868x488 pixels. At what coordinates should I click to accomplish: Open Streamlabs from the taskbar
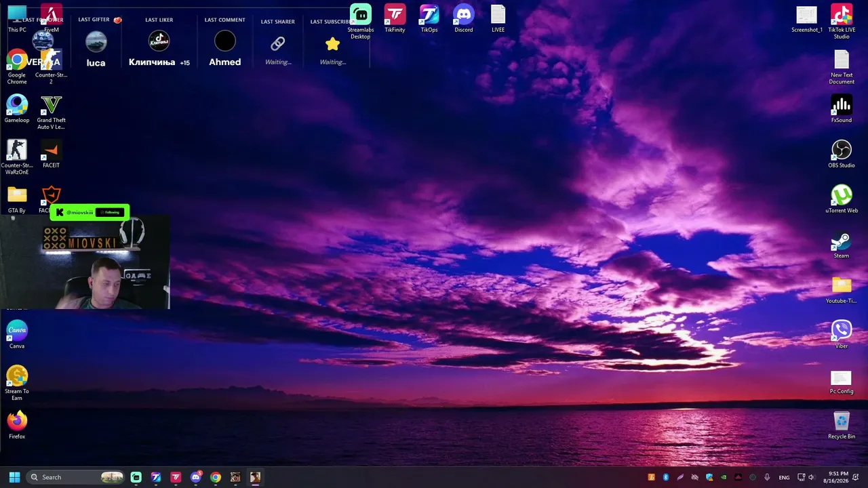click(136, 477)
